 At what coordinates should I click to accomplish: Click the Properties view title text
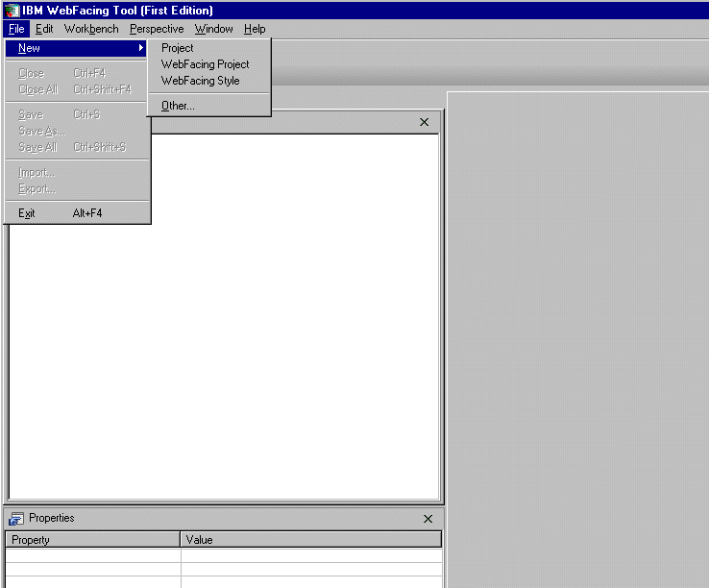coord(52,518)
